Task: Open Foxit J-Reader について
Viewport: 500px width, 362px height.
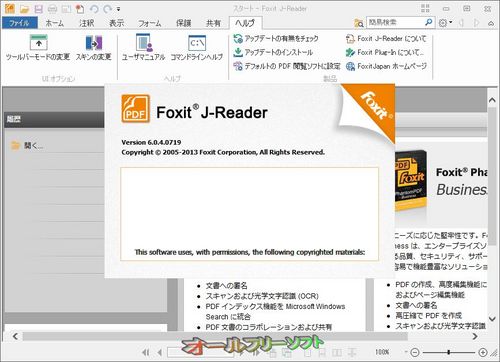Action: coord(386,39)
